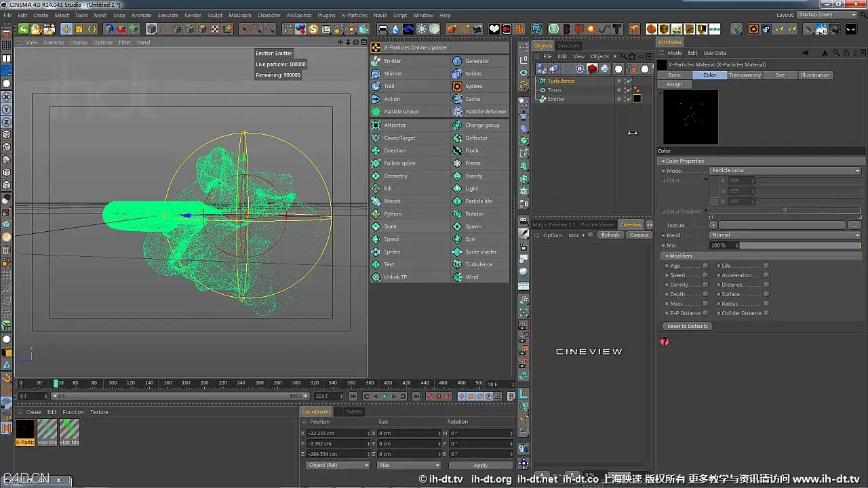868x488 pixels.
Task: Switch to the Transparency tab
Action: (x=745, y=75)
